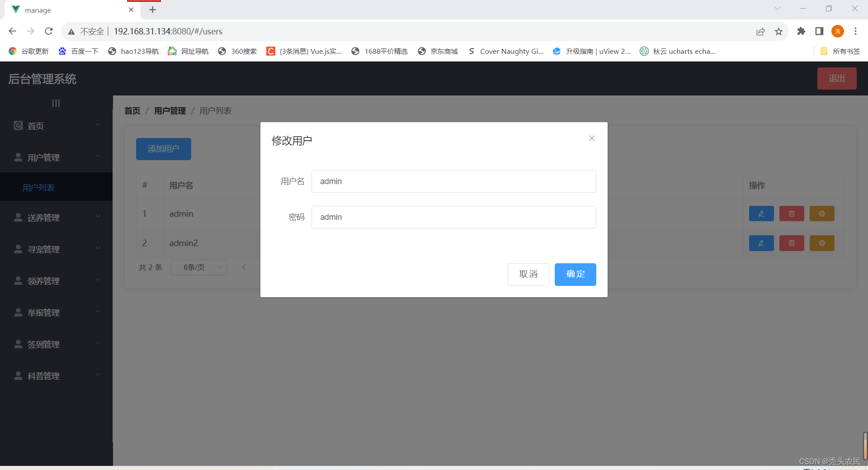
Task: Focus the 密码 input field
Action: point(453,217)
